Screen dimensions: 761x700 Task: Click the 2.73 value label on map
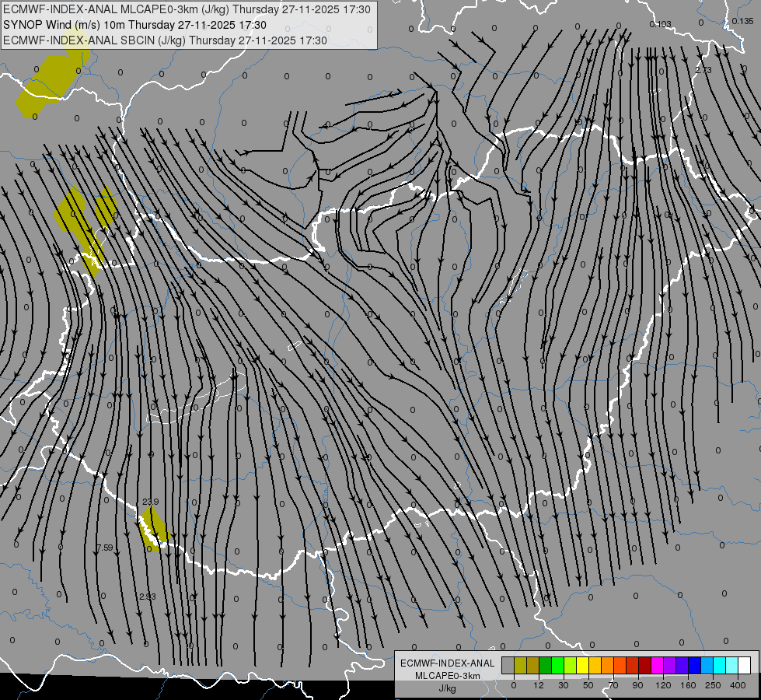pos(703,71)
